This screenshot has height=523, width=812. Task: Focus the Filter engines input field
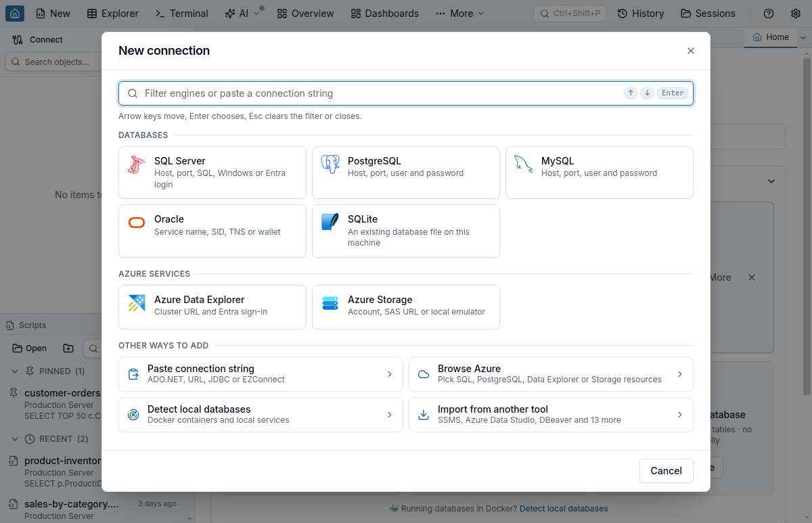point(406,93)
